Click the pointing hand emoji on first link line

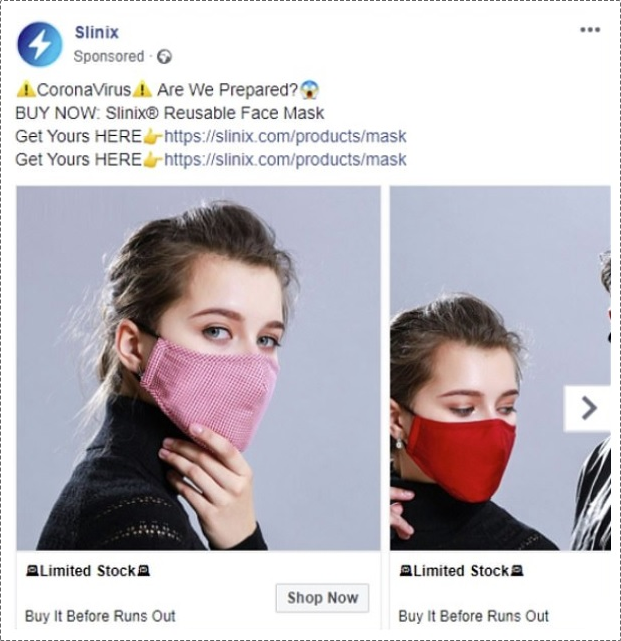point(152,137)
